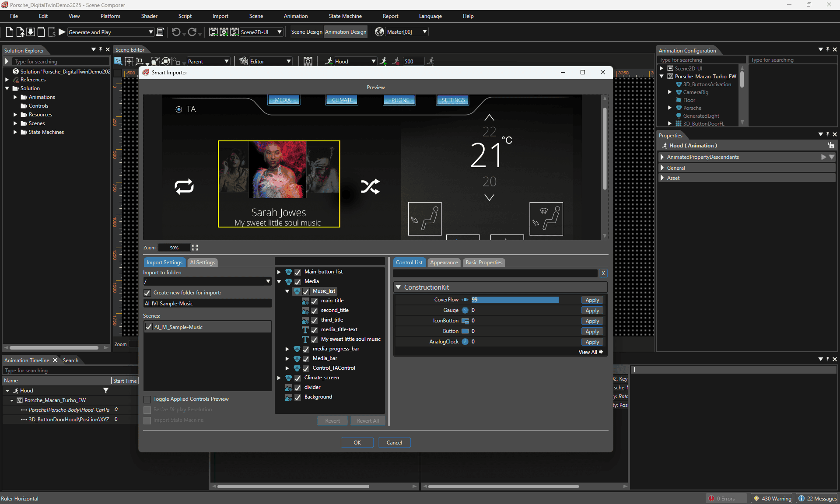Click the stop animation running-man icon

coord(396,61)
